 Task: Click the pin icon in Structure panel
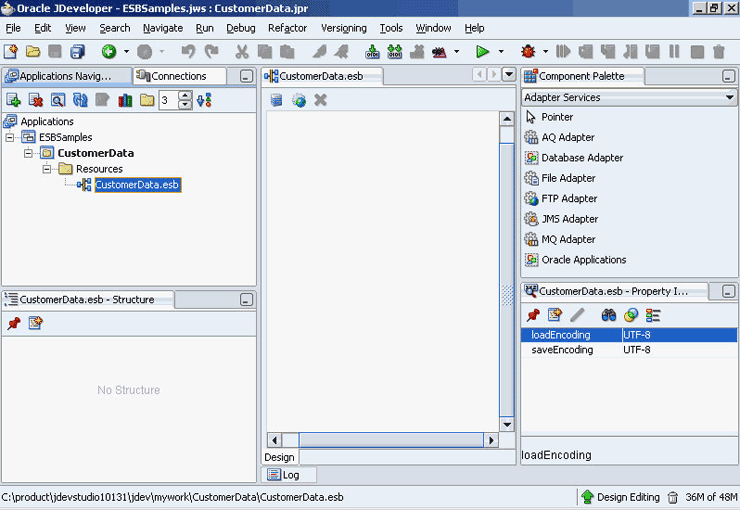point(14,323)
